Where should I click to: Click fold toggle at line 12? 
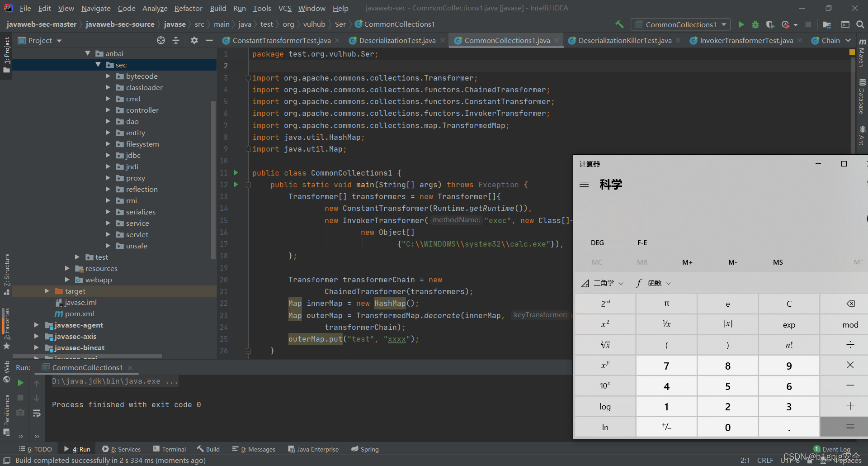[x=248, y=185]
